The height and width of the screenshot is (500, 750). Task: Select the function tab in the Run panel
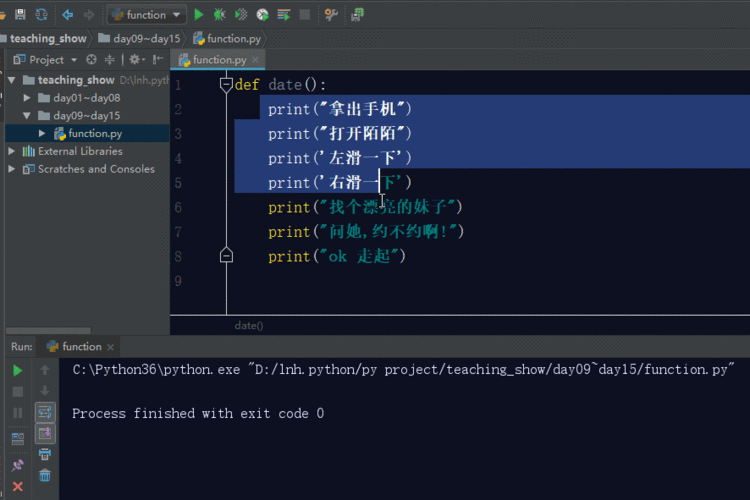pyautogui.click(x=80, y=346)
